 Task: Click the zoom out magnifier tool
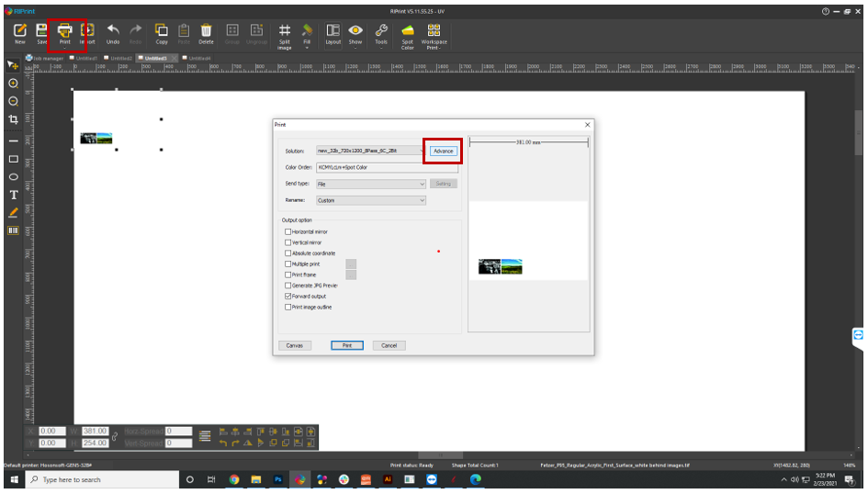point(13,101)
